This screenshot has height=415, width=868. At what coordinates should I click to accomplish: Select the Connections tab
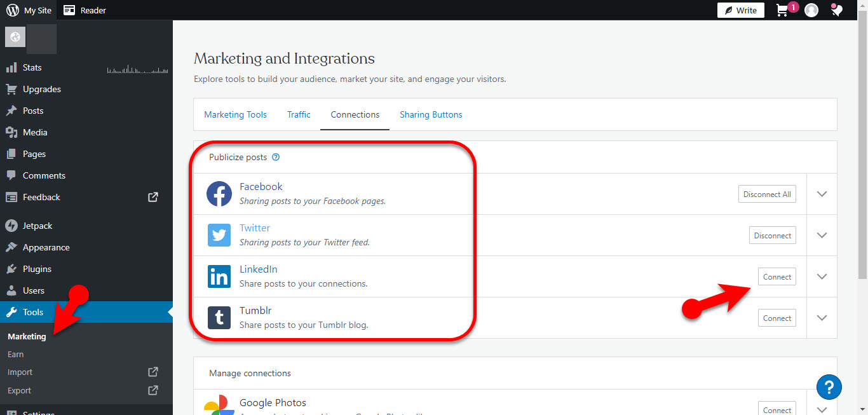355,114
